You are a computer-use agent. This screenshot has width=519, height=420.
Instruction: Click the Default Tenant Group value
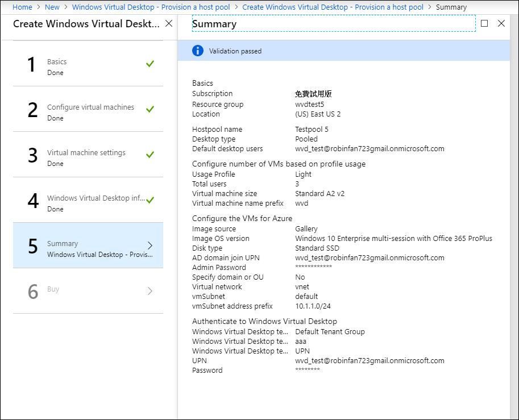pyautogui.click(x=330, y=332)
